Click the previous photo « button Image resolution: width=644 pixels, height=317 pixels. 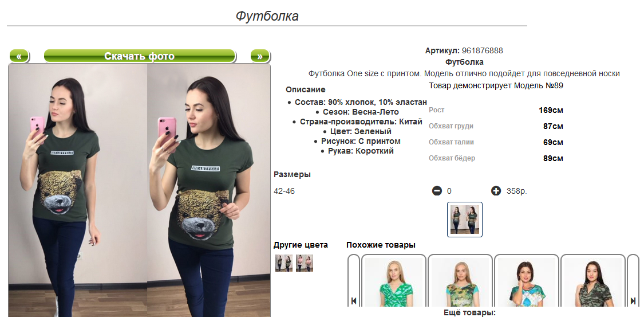point(19,56)
